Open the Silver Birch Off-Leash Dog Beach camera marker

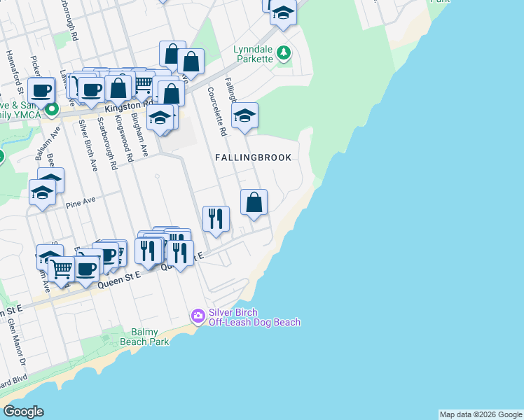click(x=198, y=316)
